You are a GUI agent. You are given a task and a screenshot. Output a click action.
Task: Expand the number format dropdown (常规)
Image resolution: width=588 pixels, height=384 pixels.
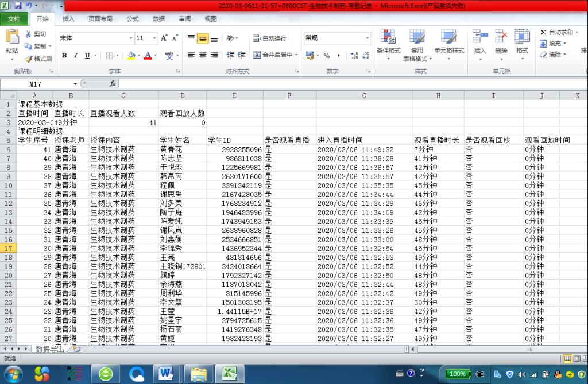(x=367, y=38)
